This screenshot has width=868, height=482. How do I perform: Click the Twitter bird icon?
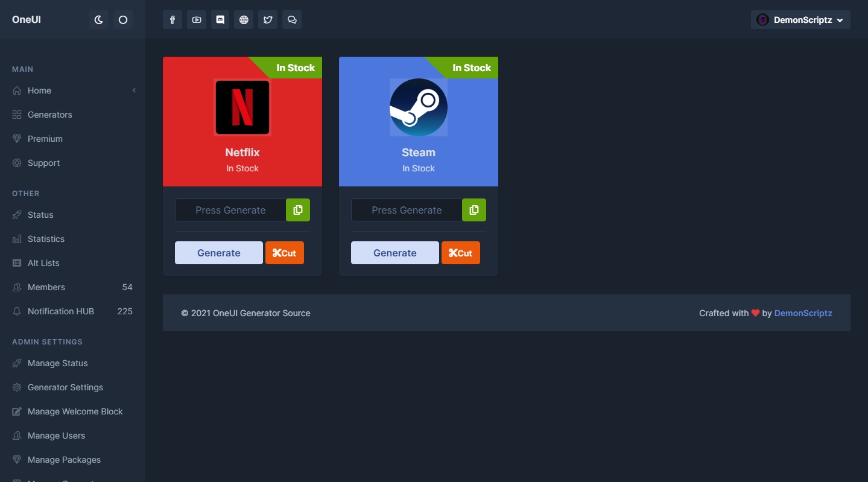click(x=268, y=20)
